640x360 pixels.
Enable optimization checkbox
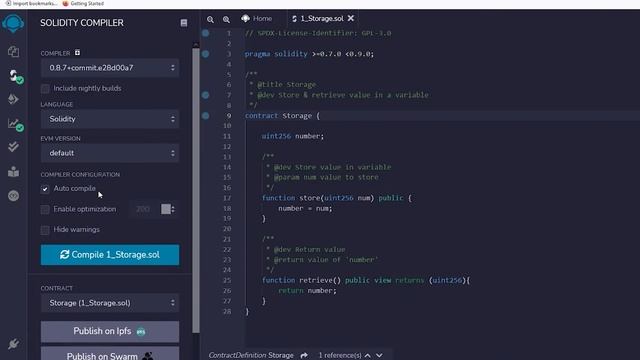[45, 209]
